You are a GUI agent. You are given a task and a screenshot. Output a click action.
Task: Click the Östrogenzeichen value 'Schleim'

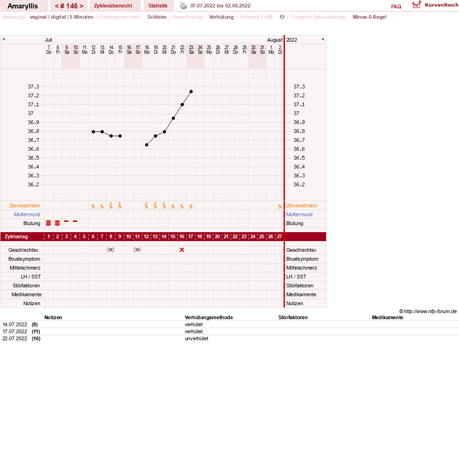pos(157,17)
